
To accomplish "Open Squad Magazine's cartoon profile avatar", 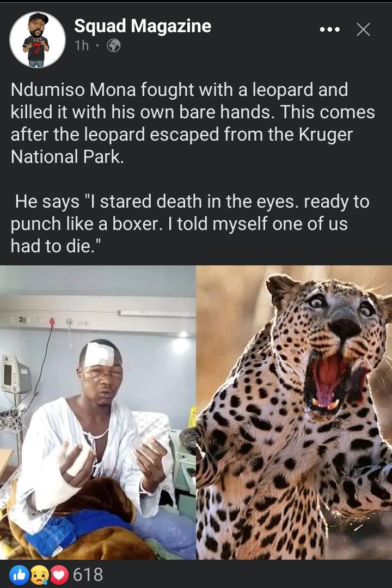I will click(x=38, y=40).
